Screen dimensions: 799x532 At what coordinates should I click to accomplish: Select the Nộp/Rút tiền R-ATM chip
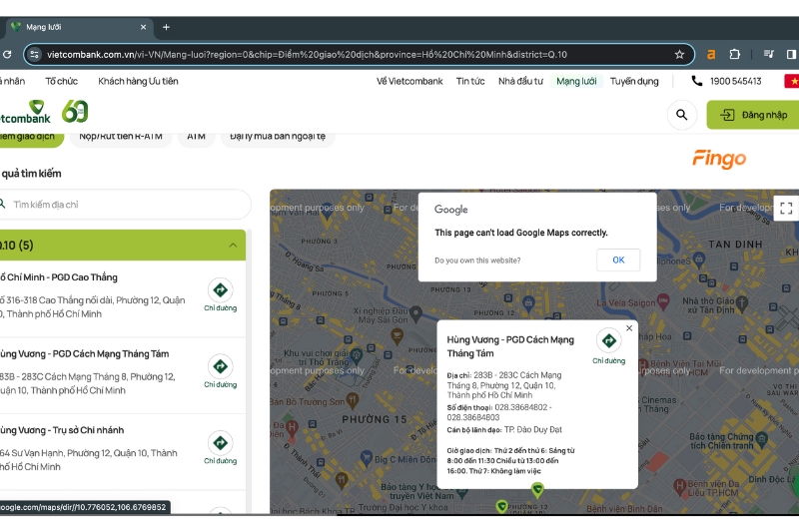[x=121, y=138]
